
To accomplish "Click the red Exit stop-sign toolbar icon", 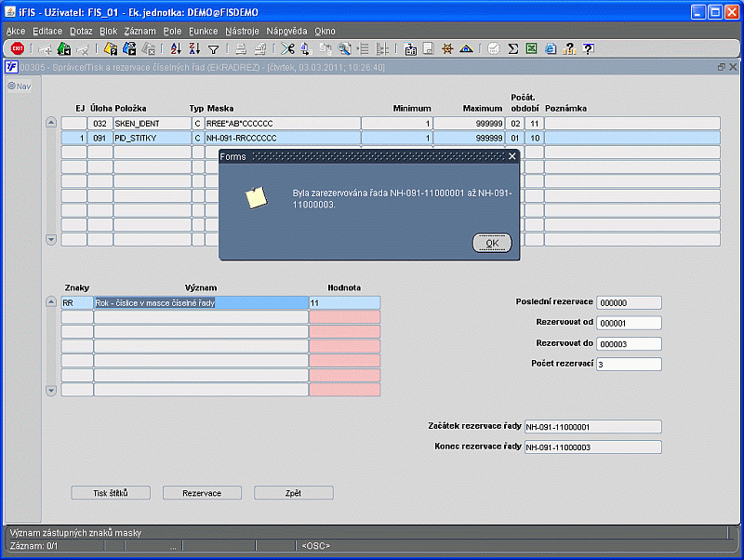I will coord(18,48).
